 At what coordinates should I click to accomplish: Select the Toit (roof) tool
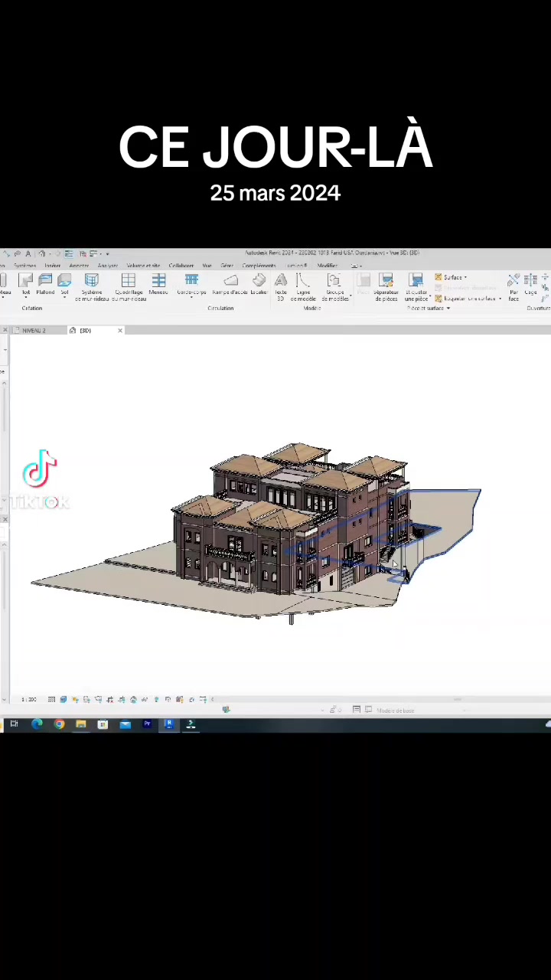tap(26, 284)
